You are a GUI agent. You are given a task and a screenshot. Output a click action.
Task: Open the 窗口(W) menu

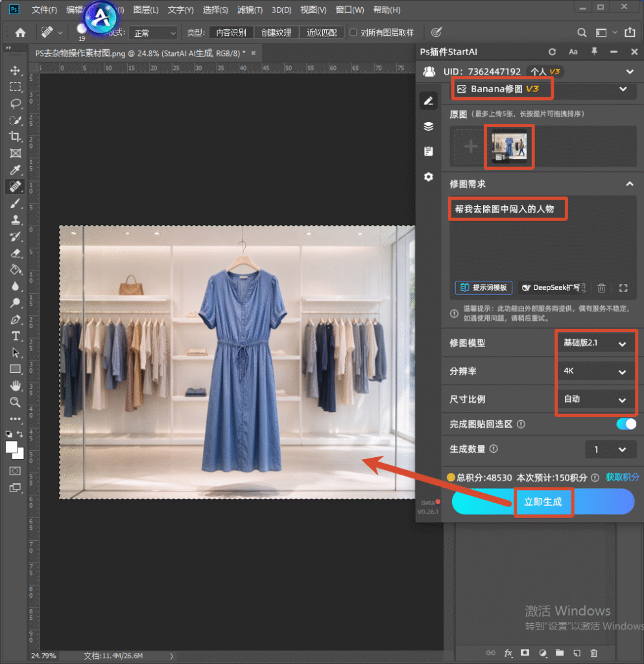pos(350,10)
